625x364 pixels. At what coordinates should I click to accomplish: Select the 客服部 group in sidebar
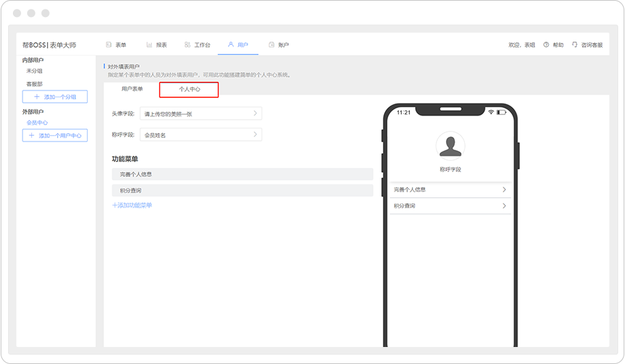[35, 84]
